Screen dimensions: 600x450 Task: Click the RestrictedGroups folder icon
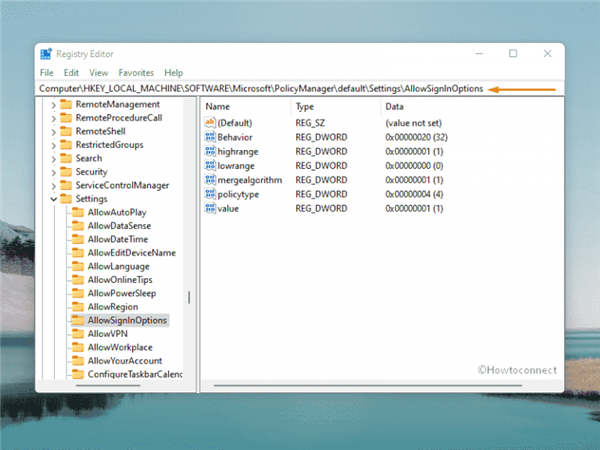[66, 145]
